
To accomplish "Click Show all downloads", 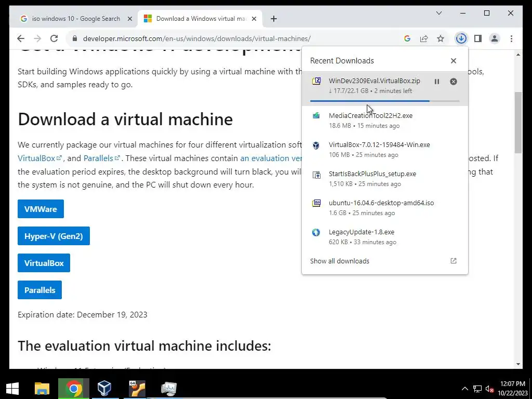I will [x=340, y=261].
